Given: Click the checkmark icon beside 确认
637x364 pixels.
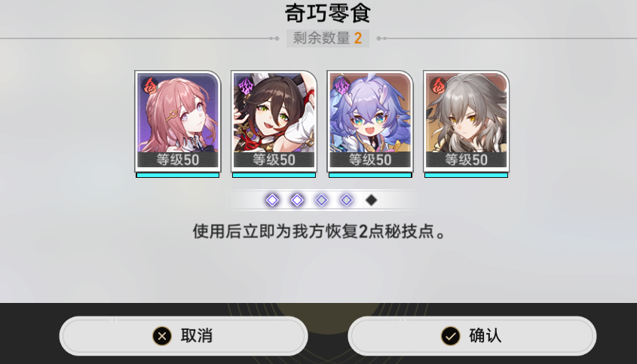Looking at the screenshot, I should pyautogui.click(x=451, y=336).
